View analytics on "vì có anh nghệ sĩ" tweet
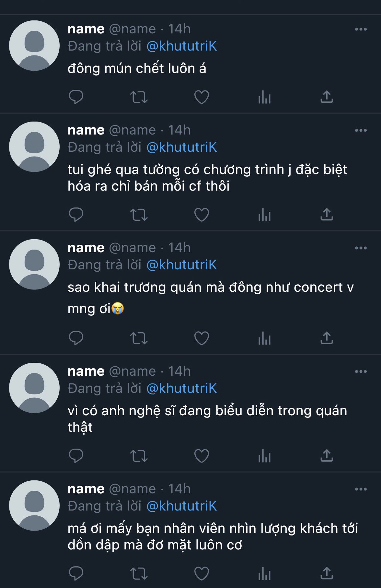The height and width of the screenshot is (588, 381). coord(264,456)
